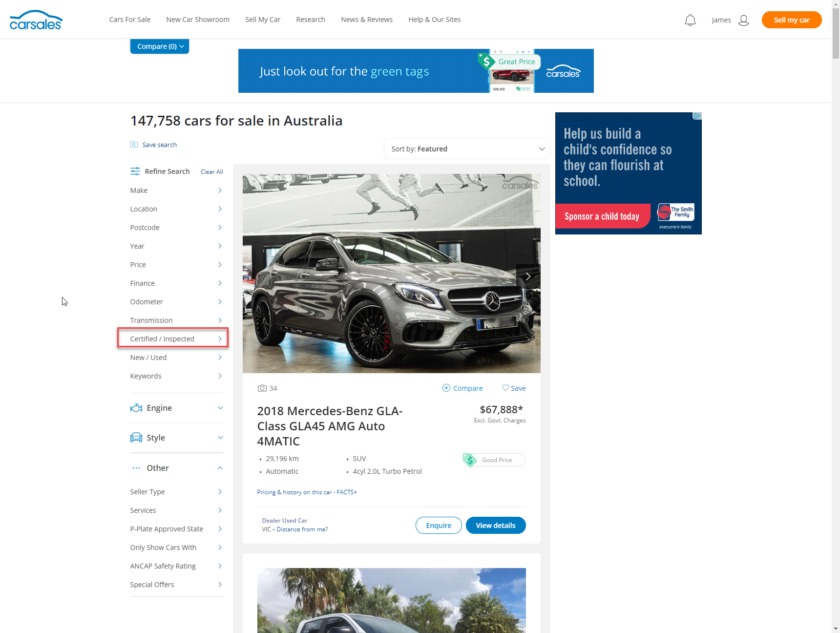Click the carsales logo
Viewport: 840px width, 633px height.
click(36, 20)
